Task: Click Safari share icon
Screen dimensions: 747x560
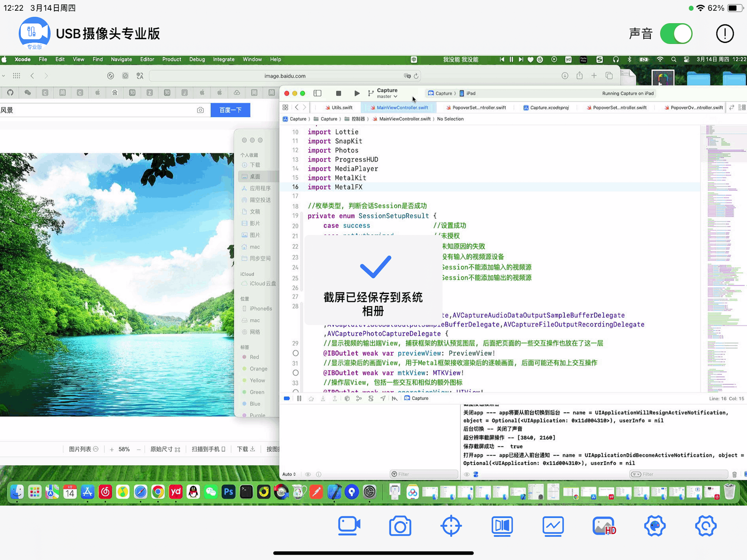Action: click(579, 76)
